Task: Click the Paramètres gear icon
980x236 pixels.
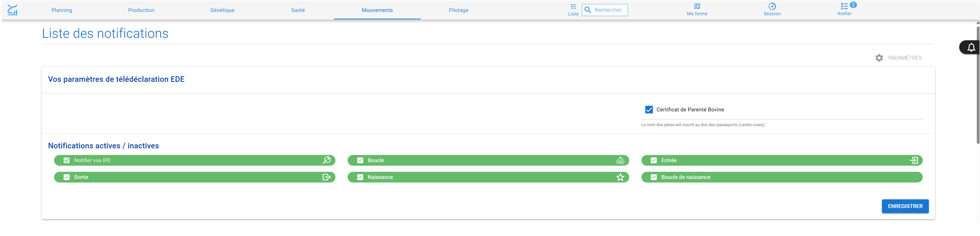Action: tap(879, 58)
